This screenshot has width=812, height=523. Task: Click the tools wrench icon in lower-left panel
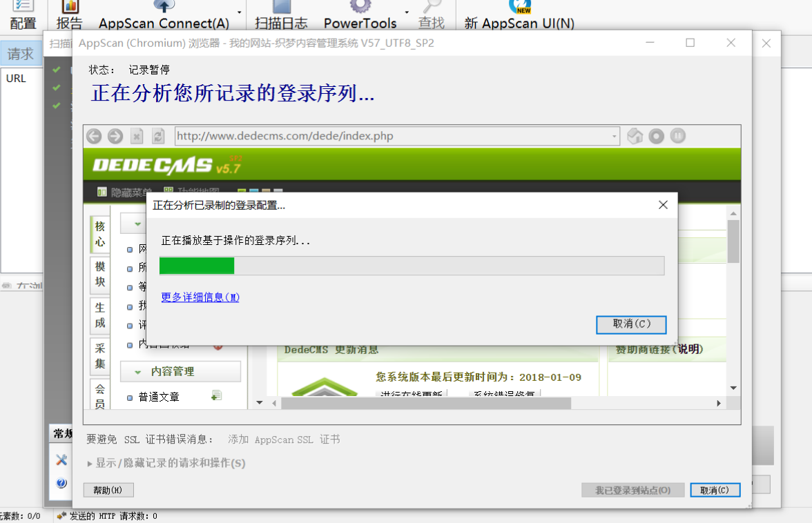(61, 460)
